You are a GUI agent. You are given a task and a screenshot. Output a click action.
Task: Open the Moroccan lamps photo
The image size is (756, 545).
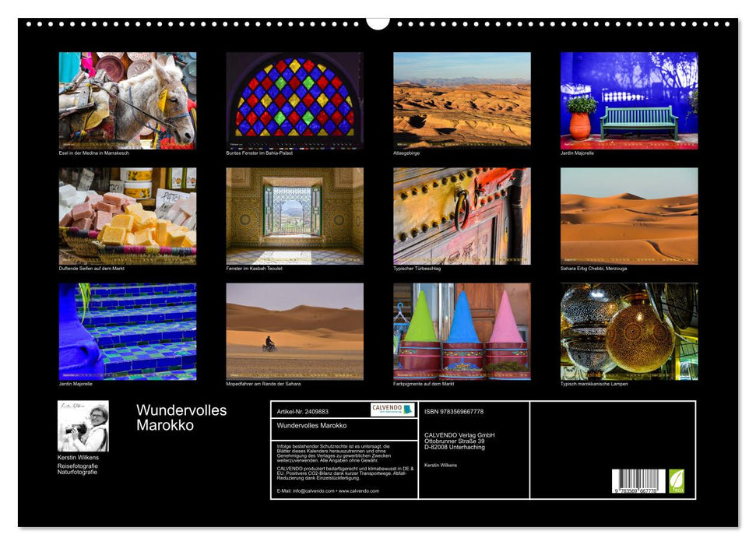point(629,332)
